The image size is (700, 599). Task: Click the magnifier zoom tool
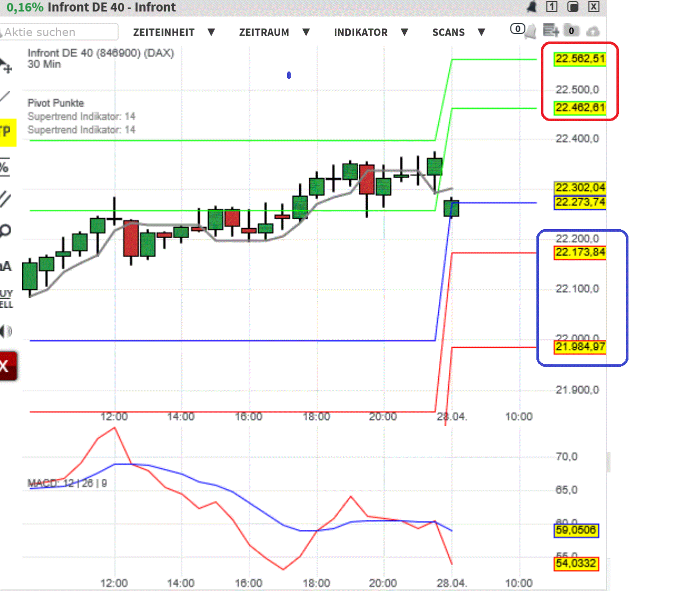5,231
